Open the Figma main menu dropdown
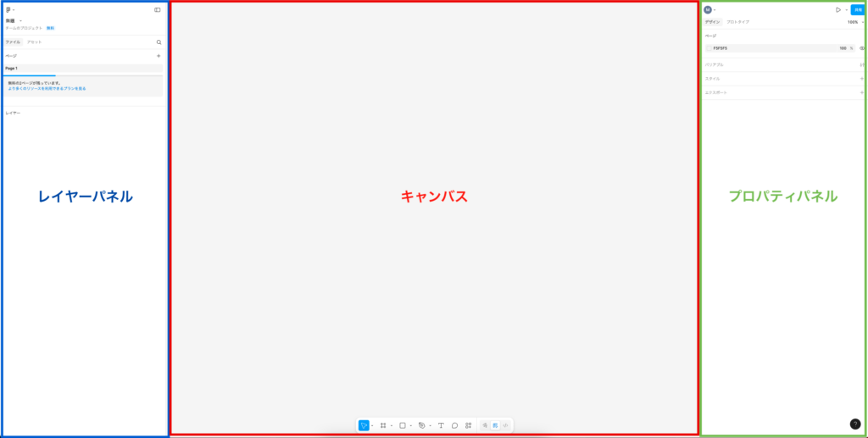The height and width of the screenshot is (438, 868). pyautogui.click(x=9, y=10)
